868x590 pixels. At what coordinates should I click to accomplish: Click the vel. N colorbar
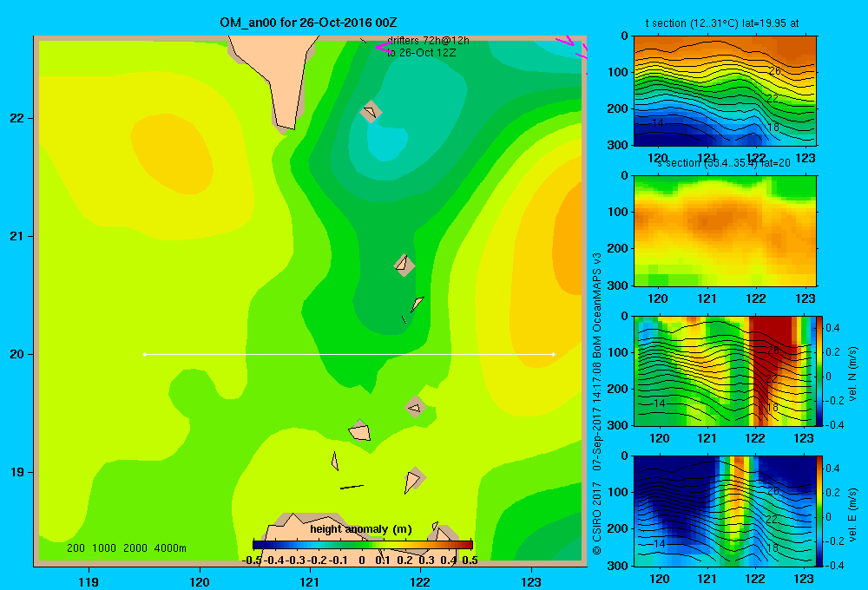[819, 370]
